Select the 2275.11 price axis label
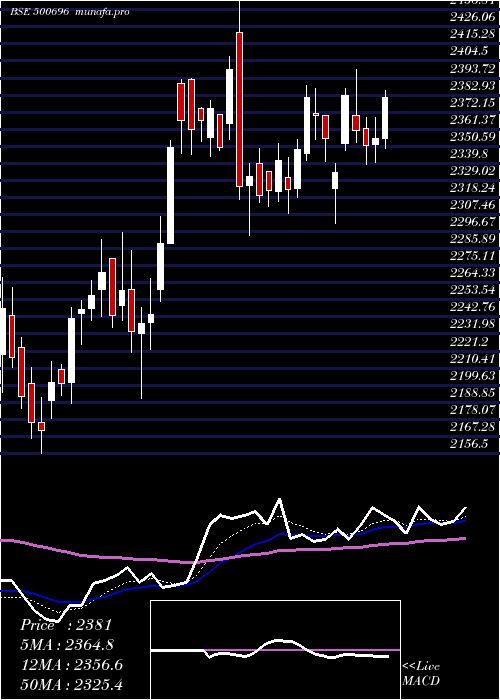500x700 pixels. pyautogui.click(x=472, y=256)
